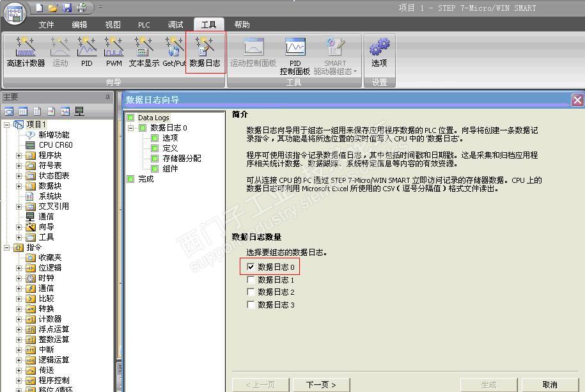Select 浮点运算 instruction folder
585x392 pixels.
(54, 329)
